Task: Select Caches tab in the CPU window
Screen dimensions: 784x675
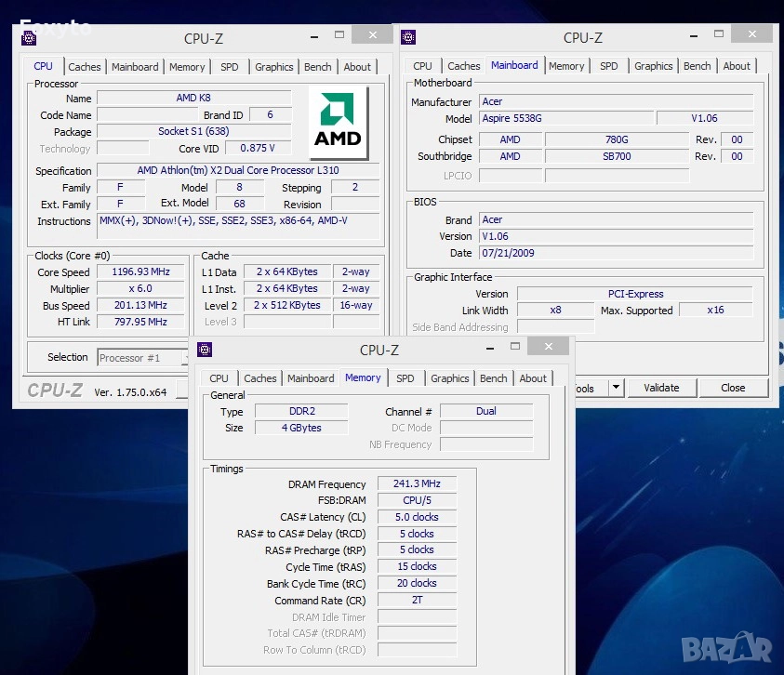Action: coord(85,67)
